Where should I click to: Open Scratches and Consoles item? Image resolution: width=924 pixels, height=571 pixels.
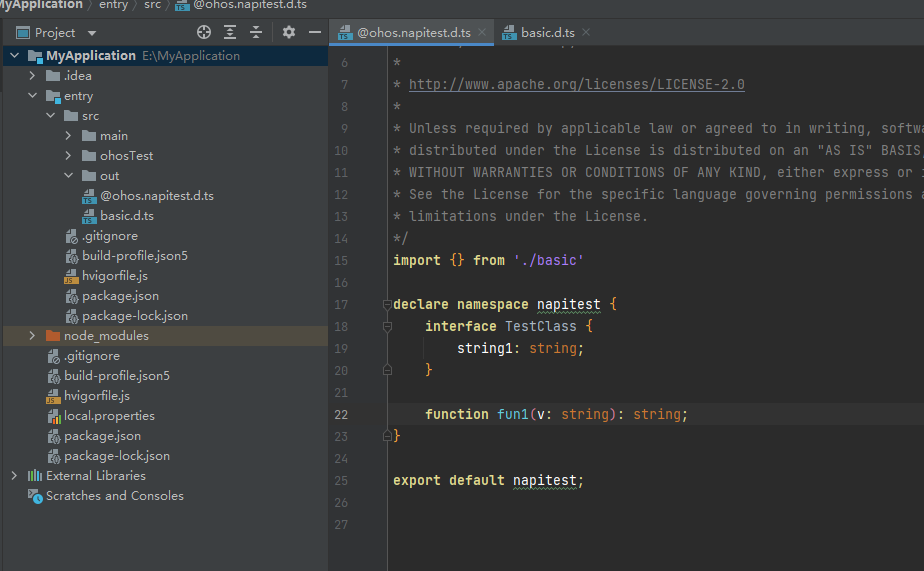pyautogui.click(x=114, y=496)
